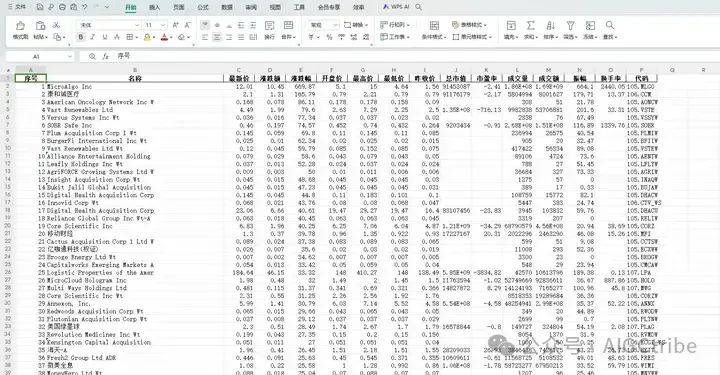Click the search magnifier next to WPS AI
Screen dimensions: 720x375
[418, 7]
